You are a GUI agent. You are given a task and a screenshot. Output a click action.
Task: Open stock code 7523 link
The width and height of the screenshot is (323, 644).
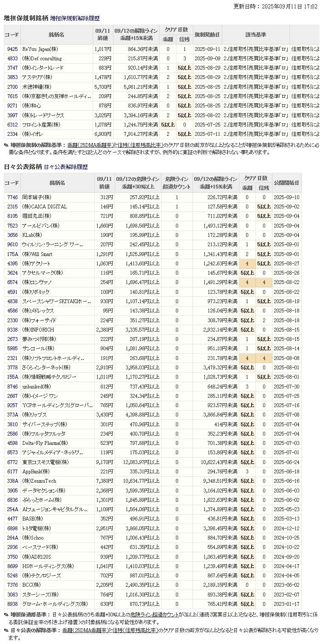(12, 226)
